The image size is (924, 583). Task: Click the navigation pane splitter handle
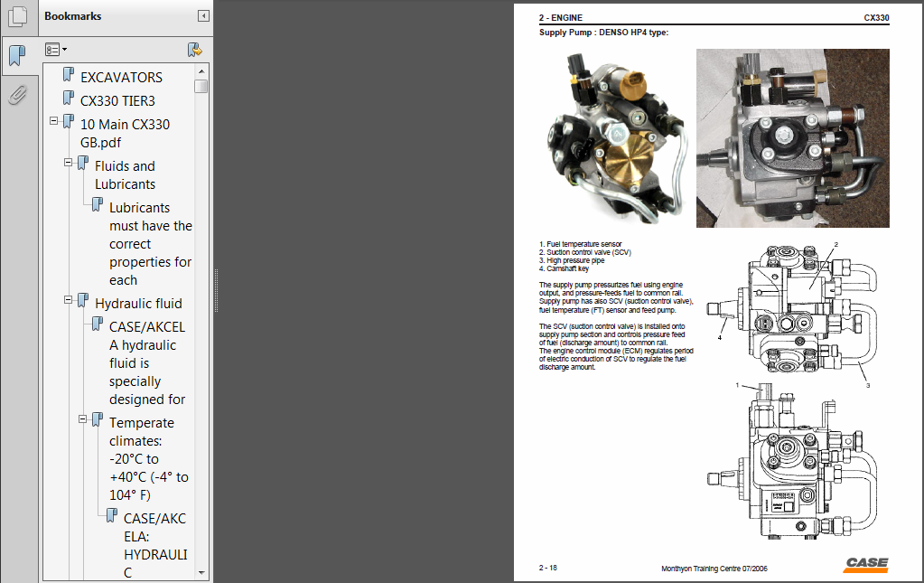(216, 291)
